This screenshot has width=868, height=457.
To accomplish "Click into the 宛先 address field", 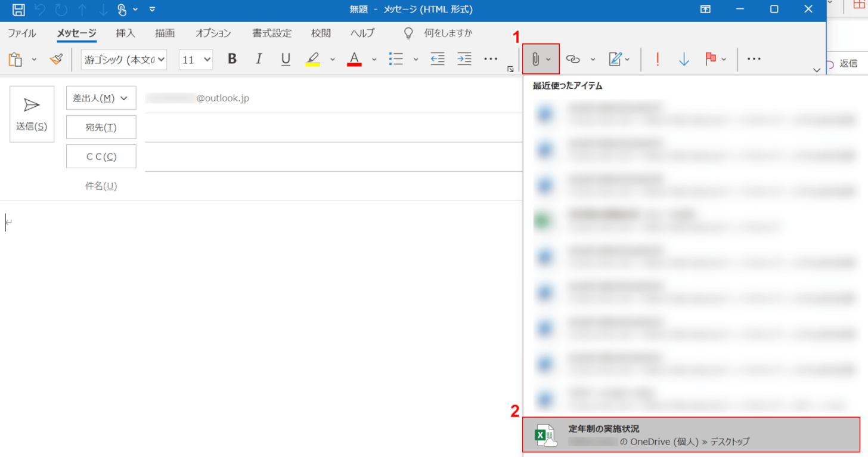I will click(333, 127).
